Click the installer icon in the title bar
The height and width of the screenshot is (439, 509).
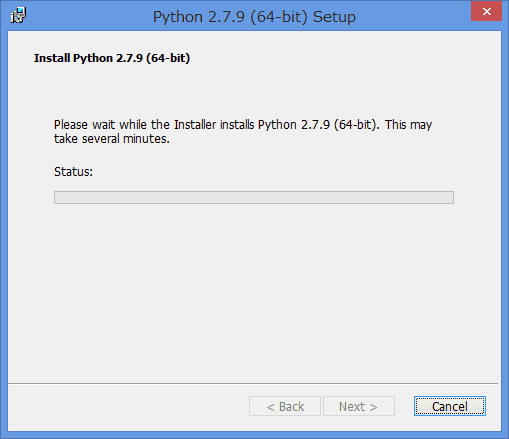(x=18, y=15)
